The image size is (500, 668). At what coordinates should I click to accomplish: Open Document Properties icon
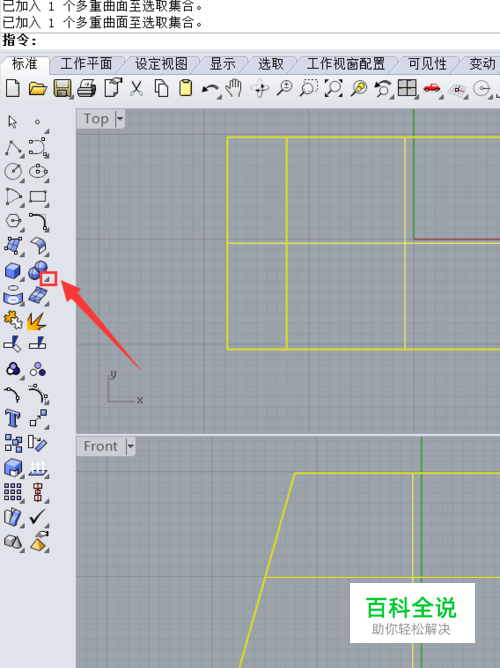point(113,88)
